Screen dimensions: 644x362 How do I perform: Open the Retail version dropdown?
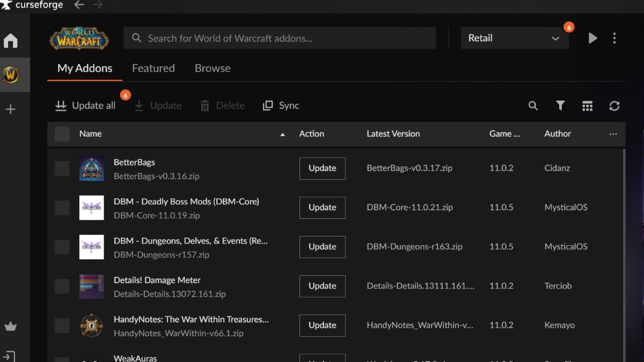tap(514, 38)
